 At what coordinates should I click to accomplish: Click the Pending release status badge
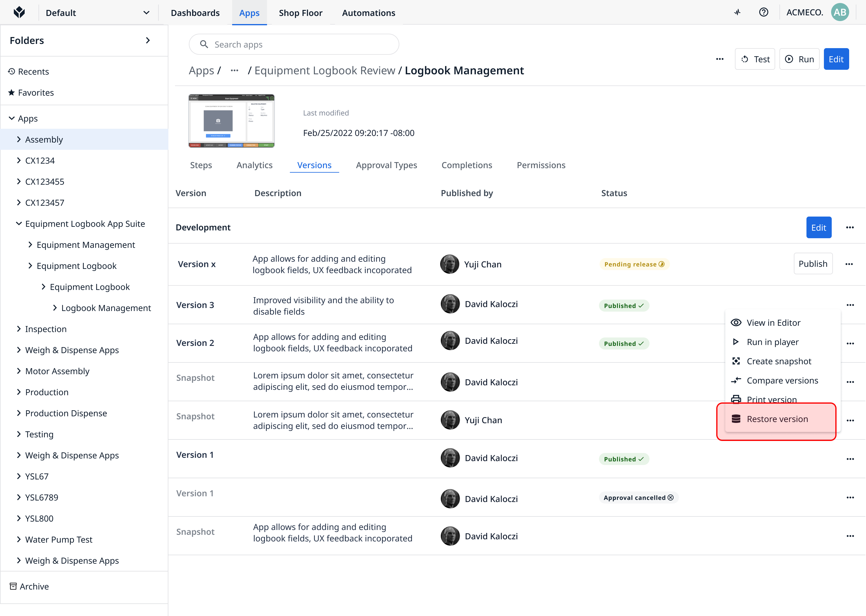(634, 264)
